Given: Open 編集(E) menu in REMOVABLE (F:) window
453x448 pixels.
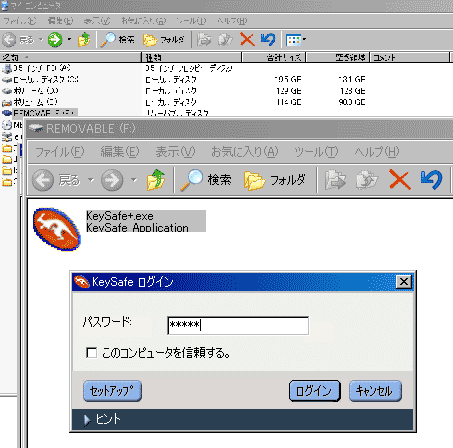Looking at the screenshot, I should 120,152.
